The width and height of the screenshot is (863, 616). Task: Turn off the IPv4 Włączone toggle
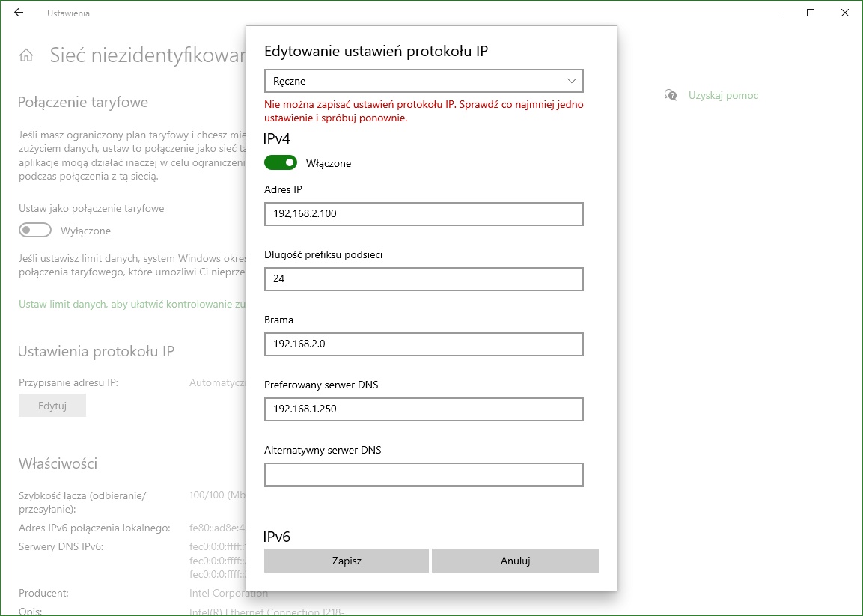[281, 162]
